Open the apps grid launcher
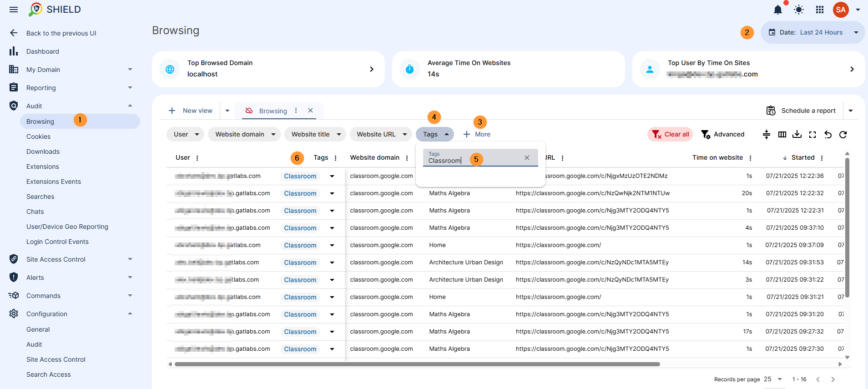Viewport: 868px width, 389px height. [820, 10]
